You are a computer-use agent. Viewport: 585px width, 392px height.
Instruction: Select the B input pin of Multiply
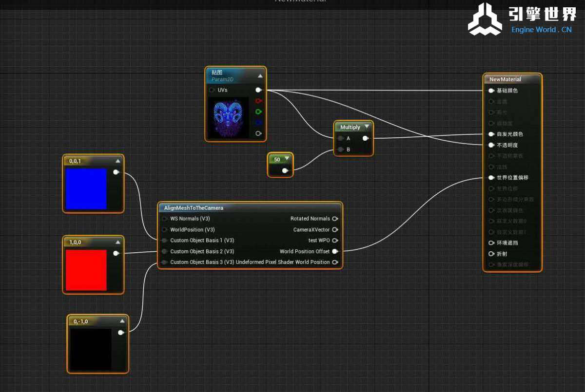coord(340,149)
